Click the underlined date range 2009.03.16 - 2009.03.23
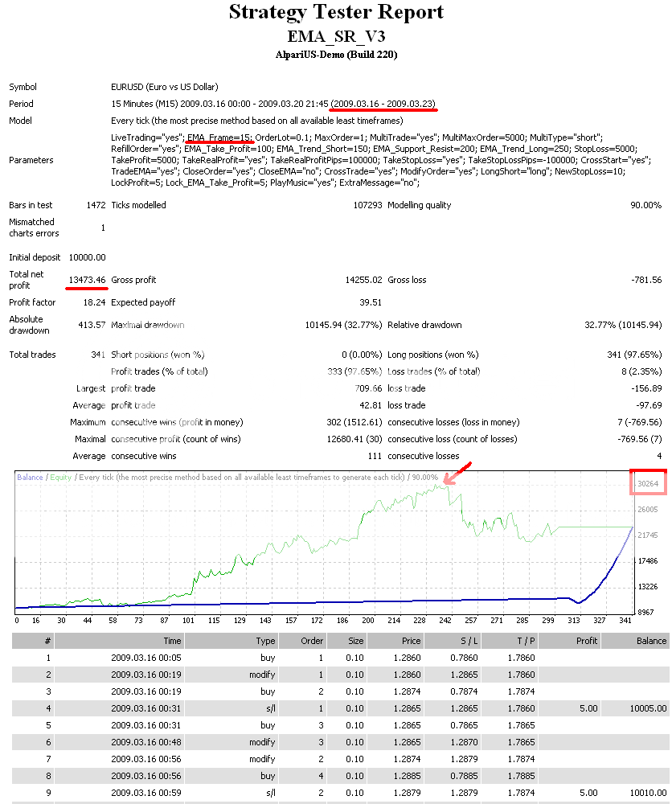Viewport: 672px width, 804px height. pos(383,104)
